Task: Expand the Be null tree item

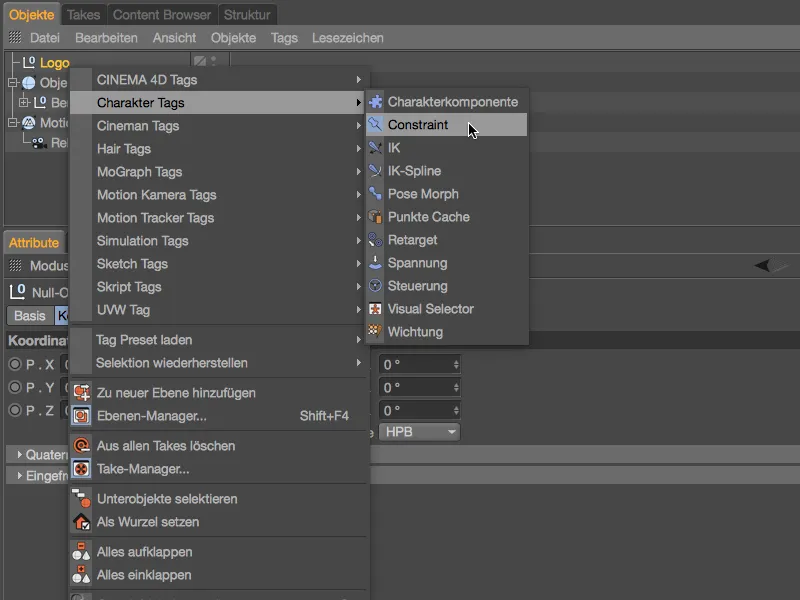Action: tap(23, 102)
